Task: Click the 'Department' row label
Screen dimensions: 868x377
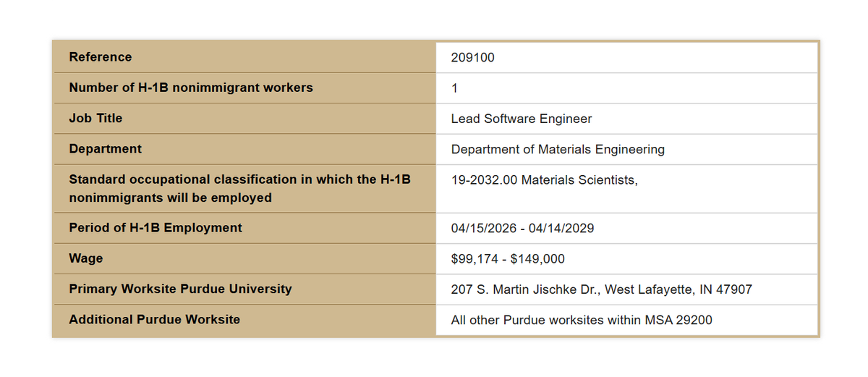Action: click(106, 149)
